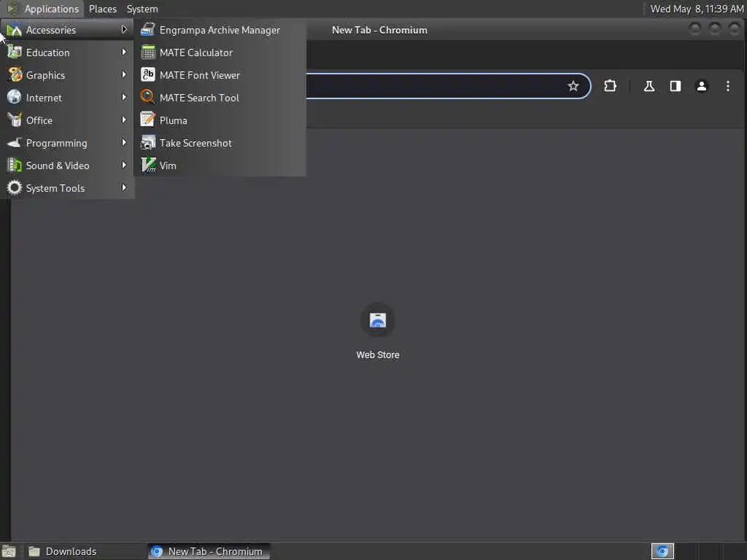Open Chrome Labs flask icon
This screenshot has width=747, height=560.
[x=649, y=86]
